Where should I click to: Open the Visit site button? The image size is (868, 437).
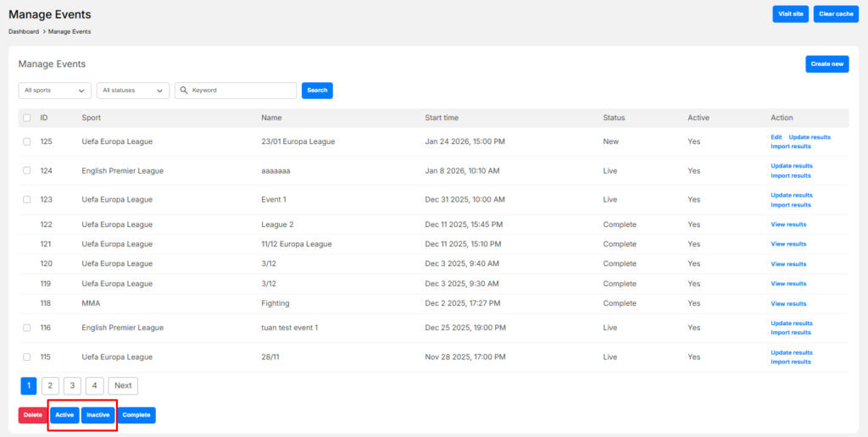[x=790, y=14]
